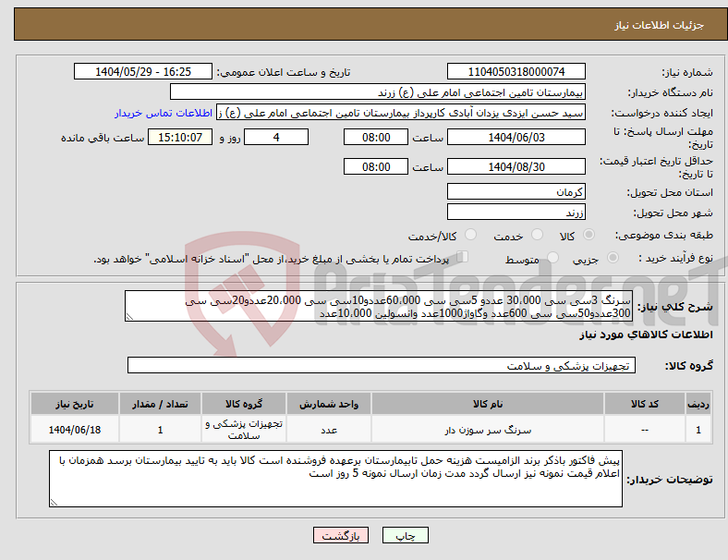Click the ردیف column header
Screen dimensions: 728x560
(x=698, y=404)
